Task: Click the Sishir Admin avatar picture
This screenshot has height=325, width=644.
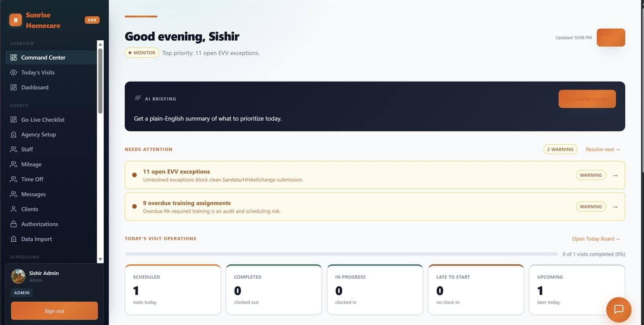Action: 18,276
